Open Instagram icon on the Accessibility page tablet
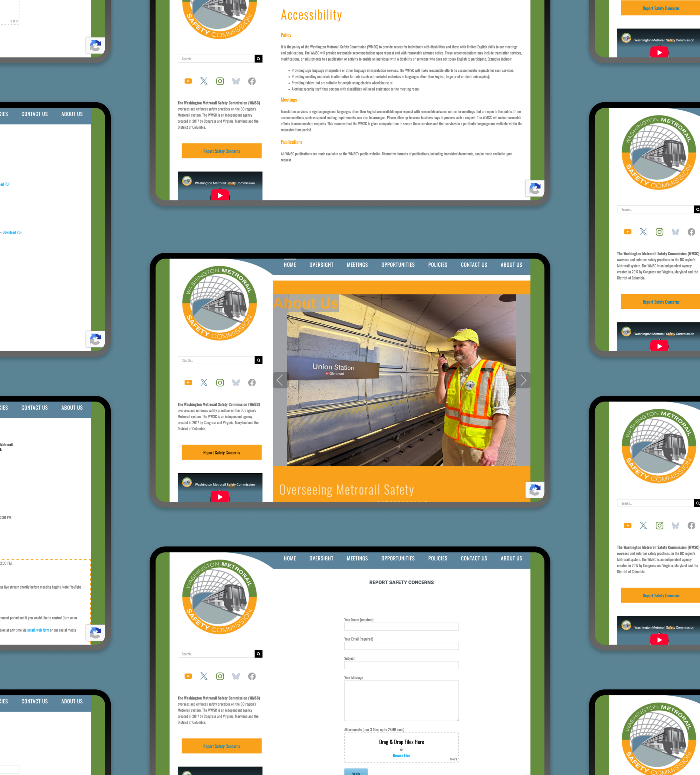 220,81
